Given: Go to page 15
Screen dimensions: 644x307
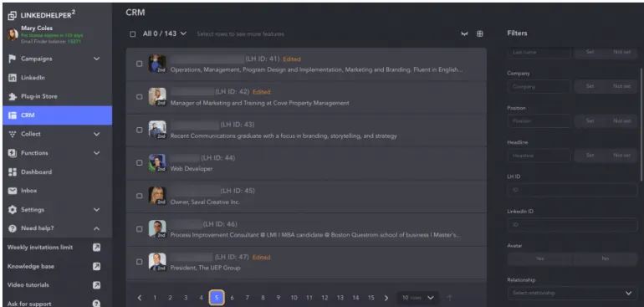Looking at the screenshot, I should coord(371,298).
